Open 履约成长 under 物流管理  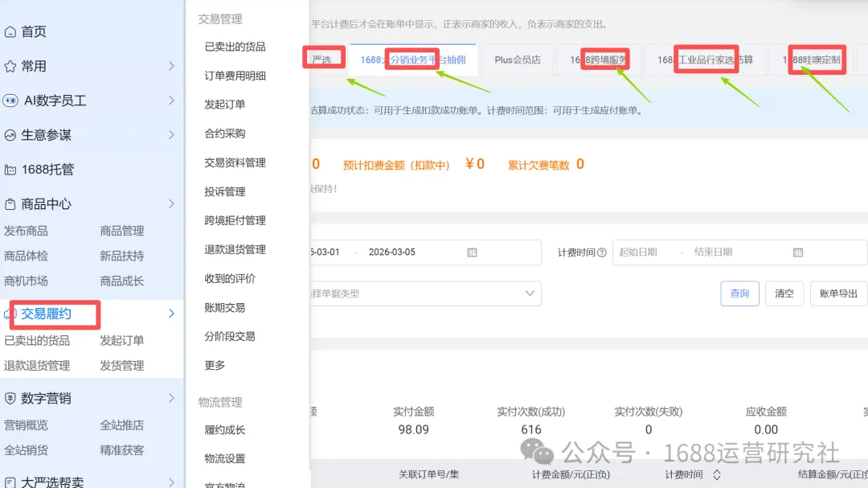pos(225,430)
